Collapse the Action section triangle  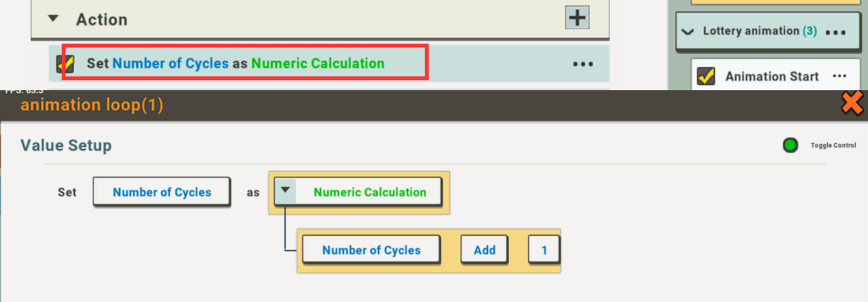click(x=52, y=19)
